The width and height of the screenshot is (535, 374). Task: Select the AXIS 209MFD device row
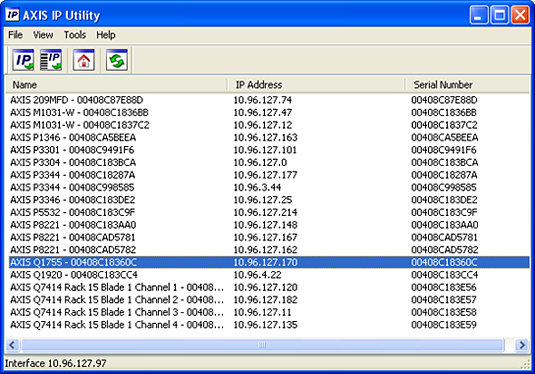click(268, 100)
